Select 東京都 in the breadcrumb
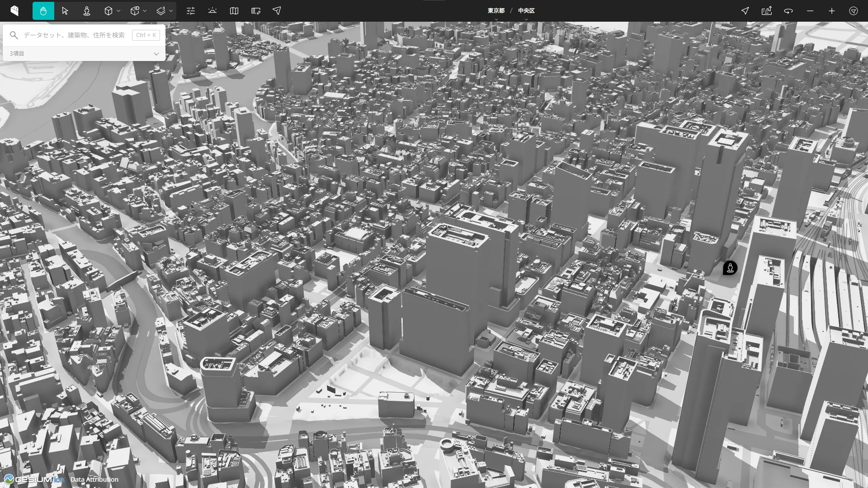The width and height of the screenshot is (868, 488). coord(495,10)
